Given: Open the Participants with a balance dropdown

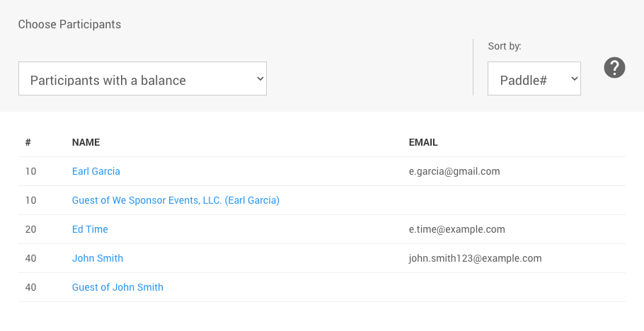Looking at the screenshot, I should point(142,79).
